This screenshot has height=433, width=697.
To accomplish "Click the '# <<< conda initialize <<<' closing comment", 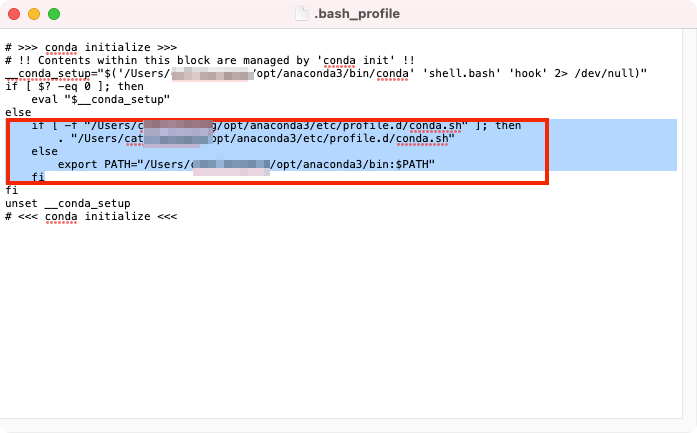I will point(91,216).
